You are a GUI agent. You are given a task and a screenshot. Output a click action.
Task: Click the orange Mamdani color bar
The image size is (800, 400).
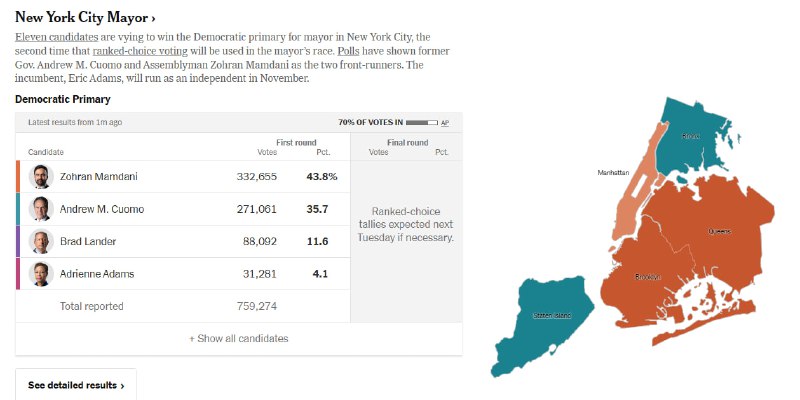[x=18, y=177]
